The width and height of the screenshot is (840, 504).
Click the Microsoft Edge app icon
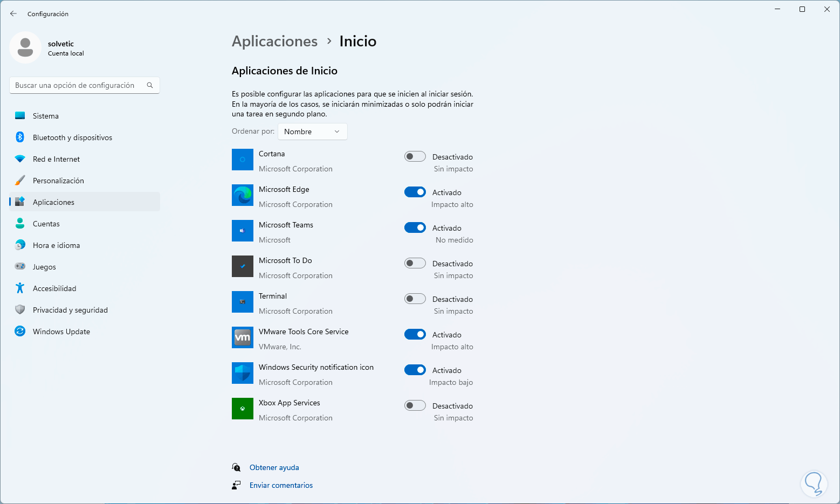click(243, 195)
